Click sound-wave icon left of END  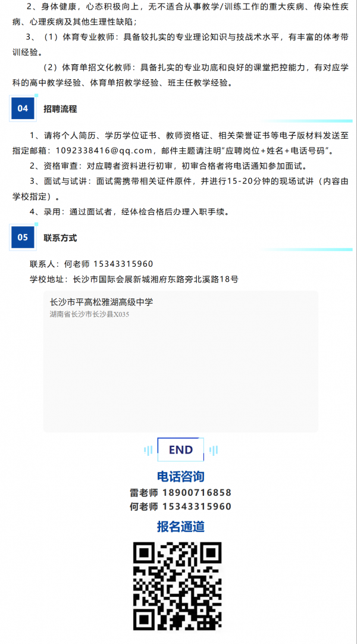pos(149,451)
